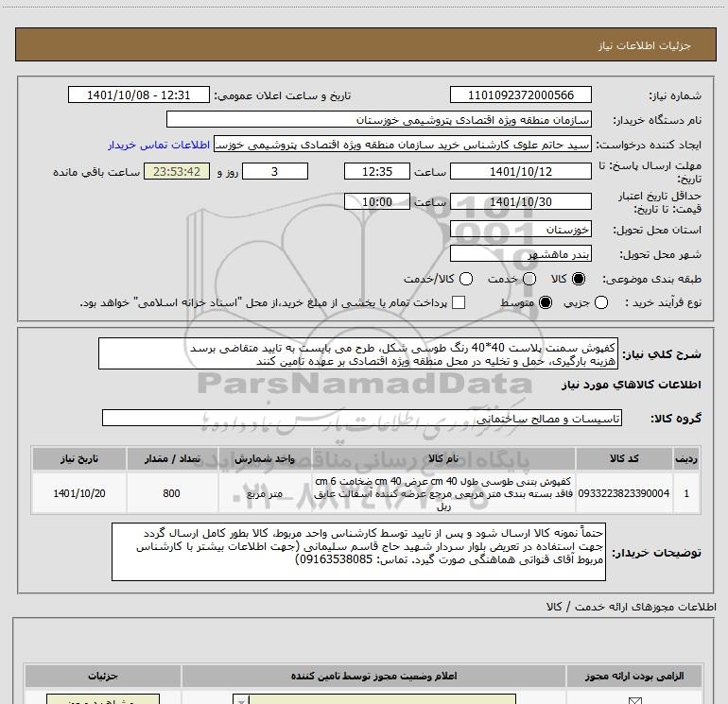
Task: Choose the جزیی purchase type radio
Action: point(601,302)
